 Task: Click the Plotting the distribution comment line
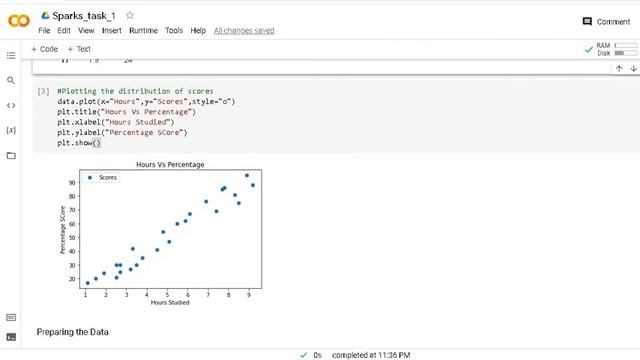135,91
